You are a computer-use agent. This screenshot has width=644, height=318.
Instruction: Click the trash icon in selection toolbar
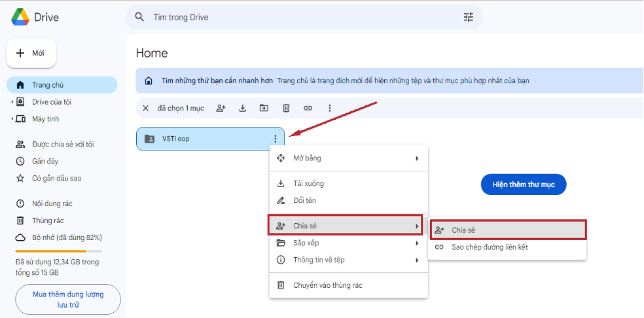[x=286, y=108]
